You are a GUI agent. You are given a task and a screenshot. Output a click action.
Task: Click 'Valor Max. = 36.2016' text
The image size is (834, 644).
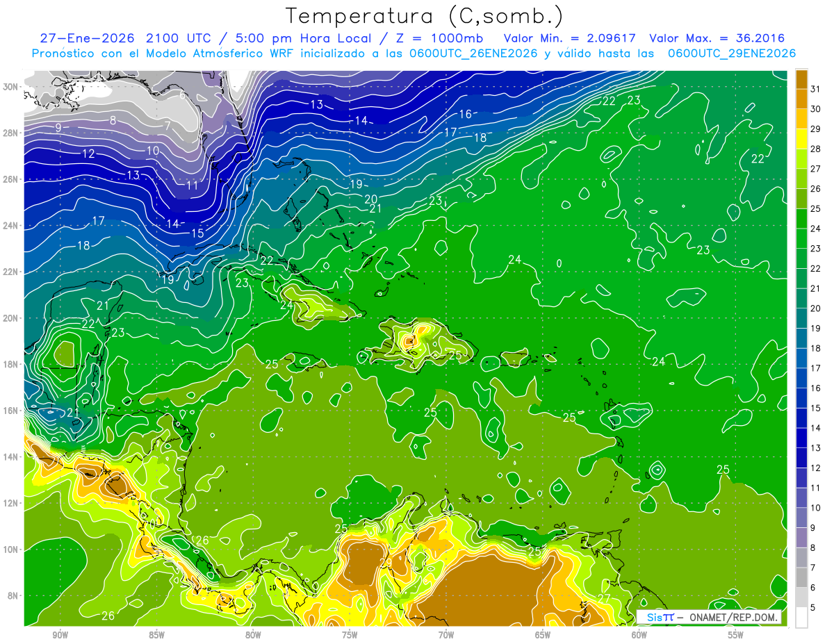point(716,38)
